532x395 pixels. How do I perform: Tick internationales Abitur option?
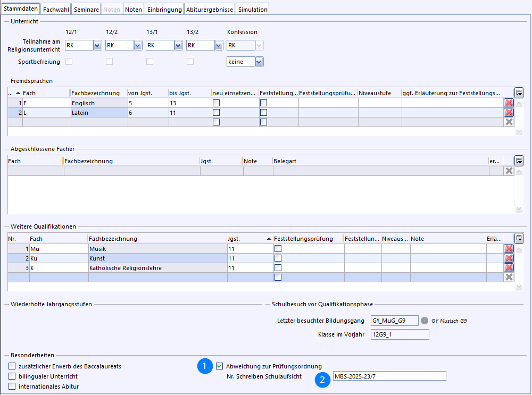(x=12, y=386)
